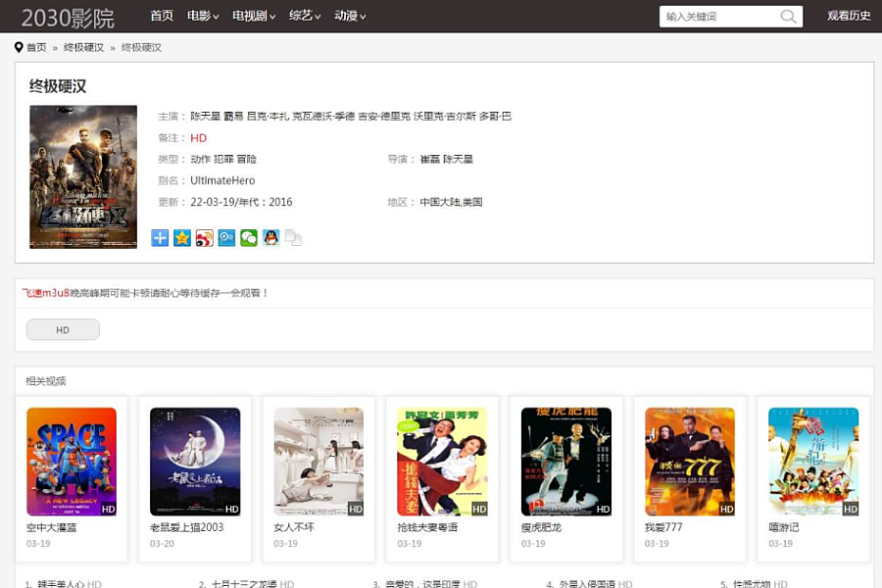Go to 首页 in navigation bar
Screen dimensions: 882x588
point(162,16)
